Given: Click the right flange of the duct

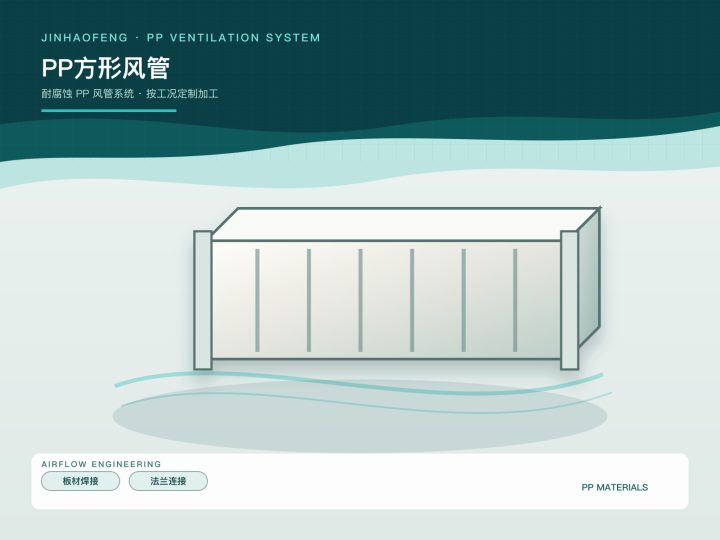Looking at the screenshot, I should (569, 300).
